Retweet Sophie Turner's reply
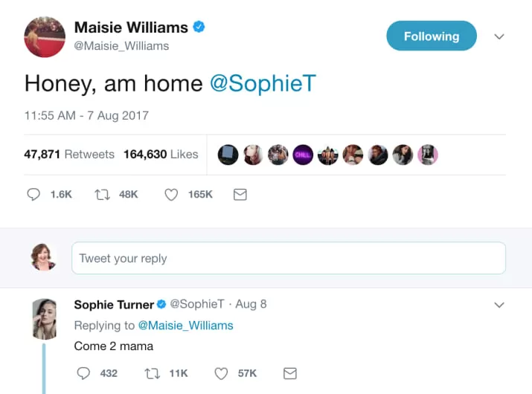 [x=153, y=372]
